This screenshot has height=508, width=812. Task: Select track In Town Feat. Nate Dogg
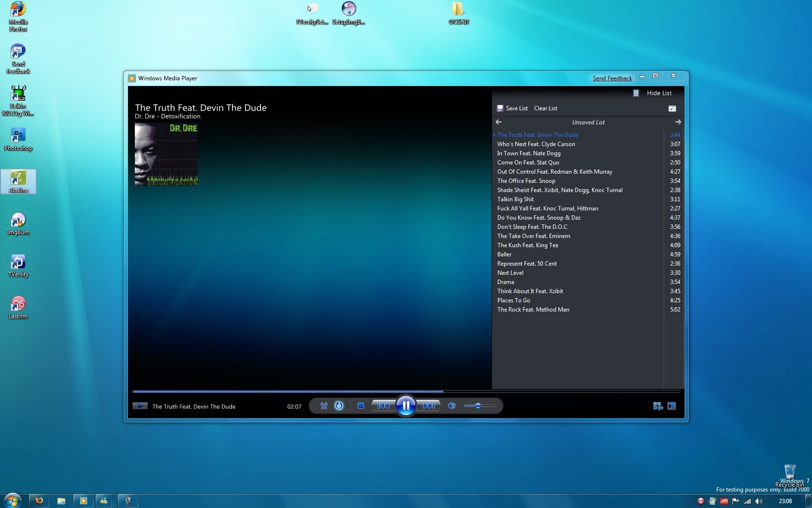coord(588,153)
